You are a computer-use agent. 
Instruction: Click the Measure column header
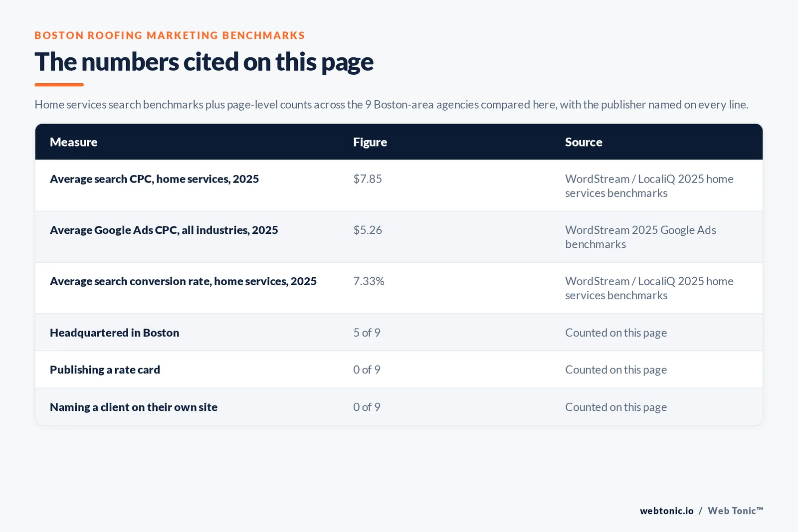coord(74,142)
